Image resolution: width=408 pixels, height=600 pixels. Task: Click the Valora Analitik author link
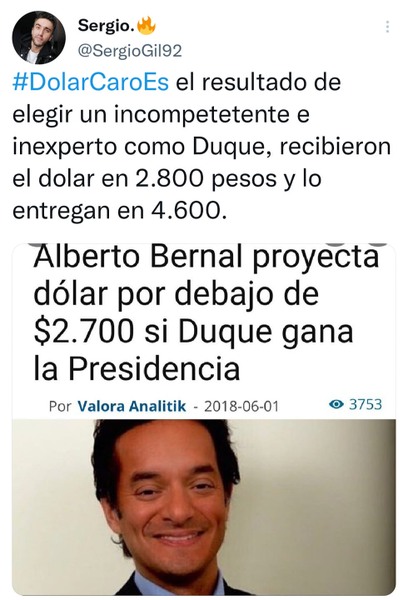tap(132, 406)
